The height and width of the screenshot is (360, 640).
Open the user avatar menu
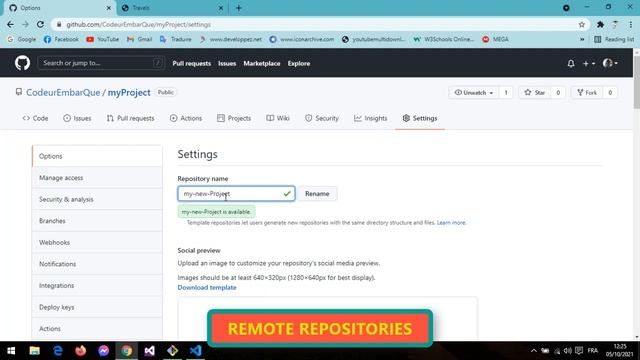610,63
